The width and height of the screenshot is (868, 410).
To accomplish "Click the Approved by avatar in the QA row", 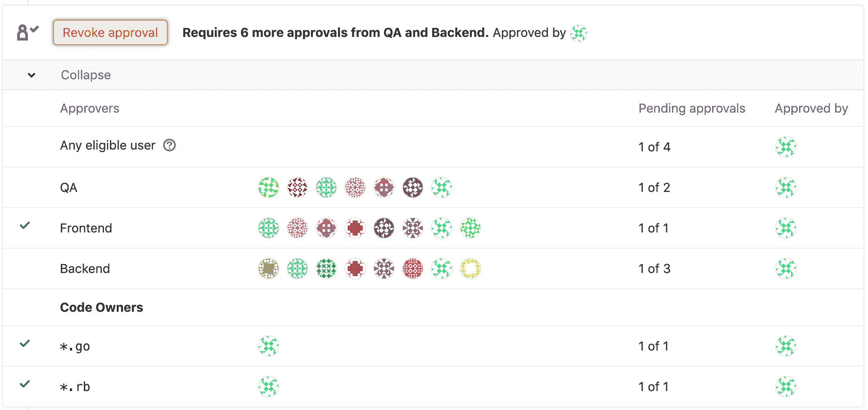I will click(786, 187).
